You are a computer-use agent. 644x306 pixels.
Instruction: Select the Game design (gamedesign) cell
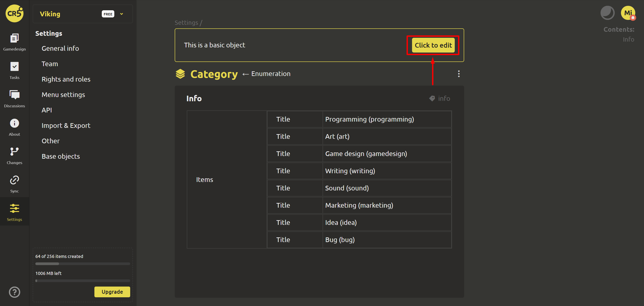[x=387, y=154]
